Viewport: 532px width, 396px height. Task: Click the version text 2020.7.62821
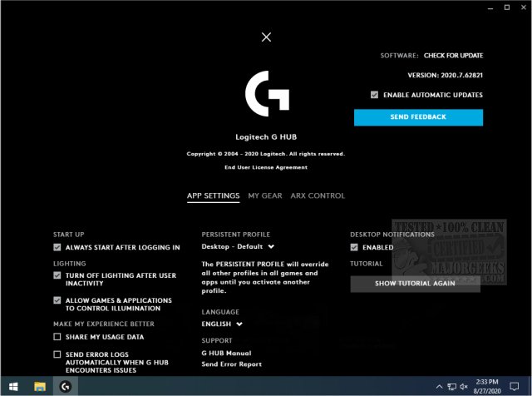point(446,75)
